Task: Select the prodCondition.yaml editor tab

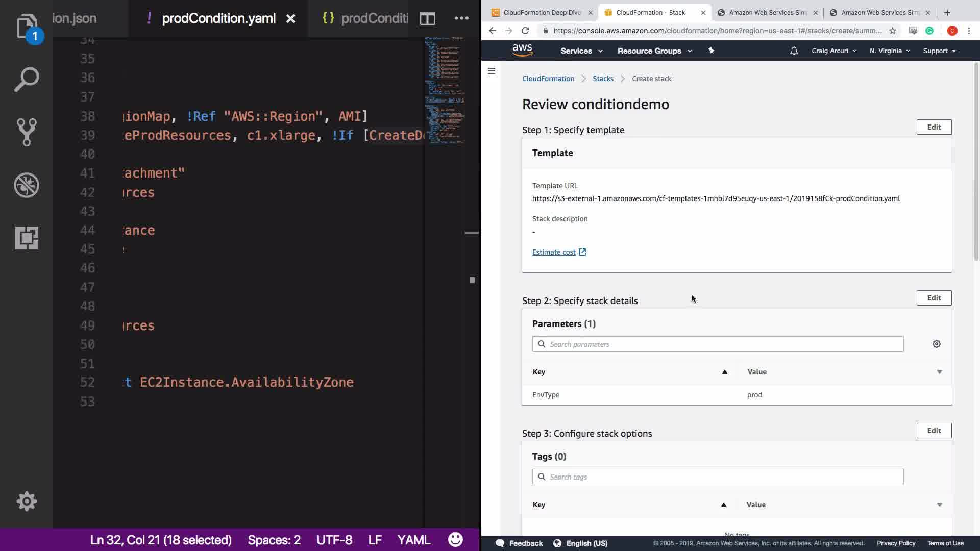Action: pyautogui.click(x=218, y=19)
